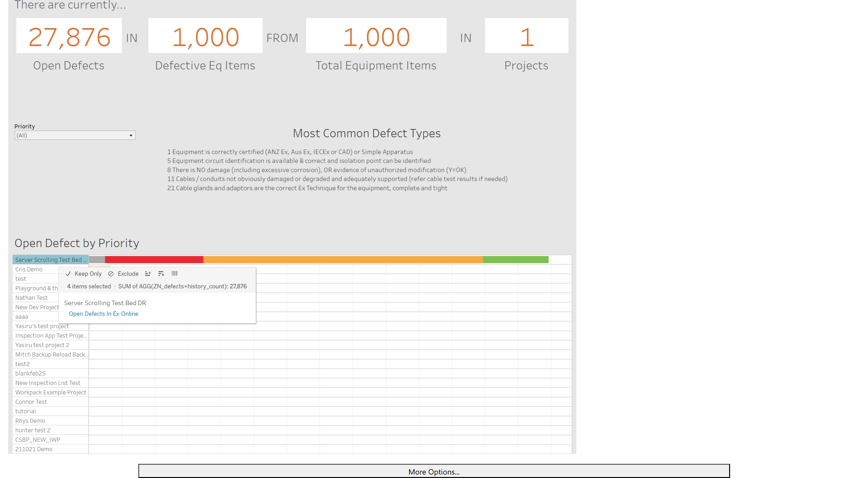868x478 pixels.
Task: Follow the Open Defects In Ex-Online link
Action: pyautogui.click(x=104, y=314)
